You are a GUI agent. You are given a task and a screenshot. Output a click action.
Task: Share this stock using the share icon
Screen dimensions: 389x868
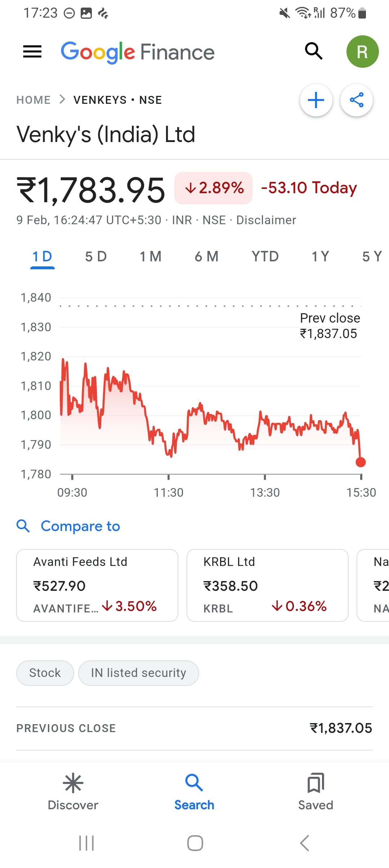pos(357,100)
